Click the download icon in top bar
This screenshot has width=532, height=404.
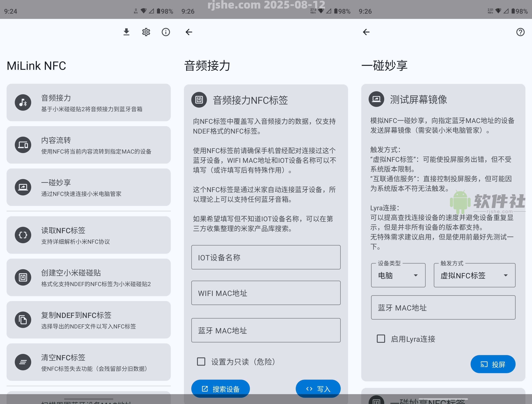126,32
